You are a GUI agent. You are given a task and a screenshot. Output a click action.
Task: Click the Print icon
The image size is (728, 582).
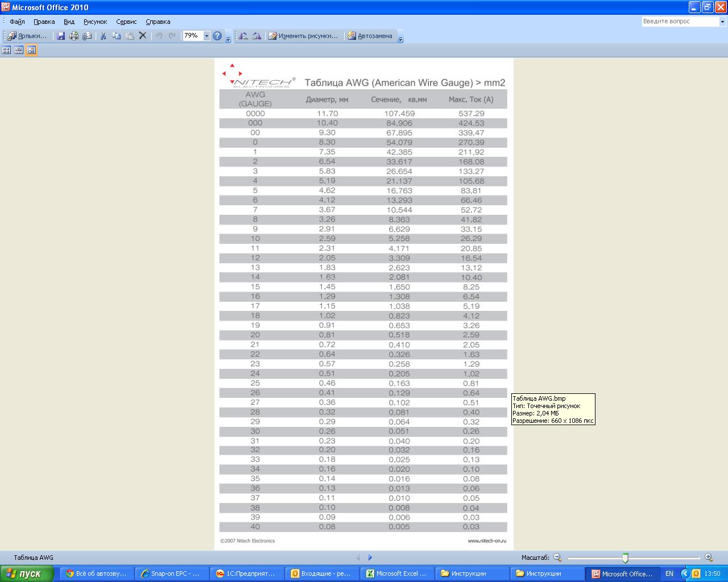(x=74, y=36)
